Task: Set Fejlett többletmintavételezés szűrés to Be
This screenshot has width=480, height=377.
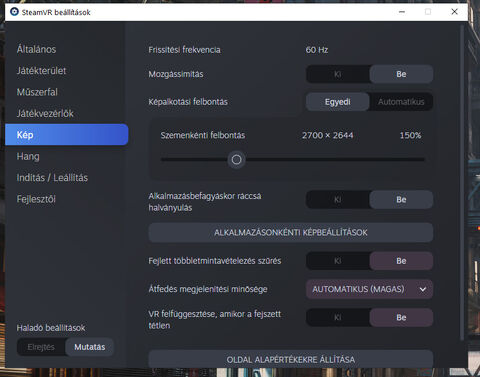Action: click(x=401, y=261)
